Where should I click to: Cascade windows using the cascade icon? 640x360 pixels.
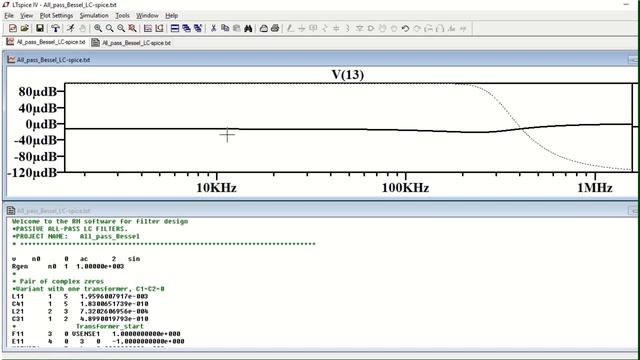186,28
